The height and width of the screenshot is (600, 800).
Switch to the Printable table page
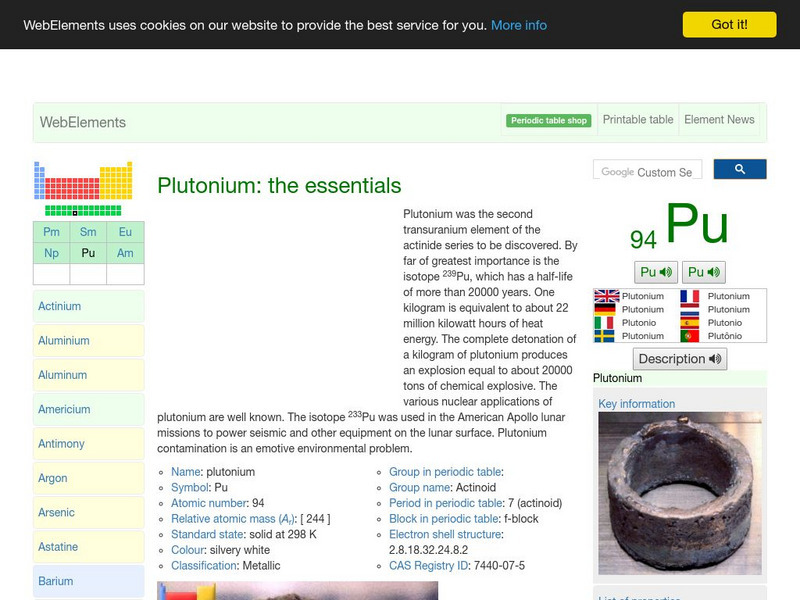click(x=637, y=119)
